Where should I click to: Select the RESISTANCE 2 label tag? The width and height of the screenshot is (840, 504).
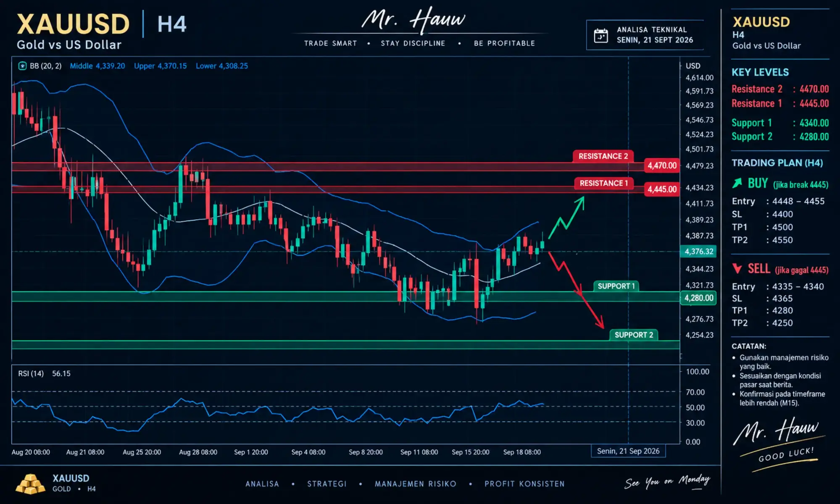(x=603, y=156)
